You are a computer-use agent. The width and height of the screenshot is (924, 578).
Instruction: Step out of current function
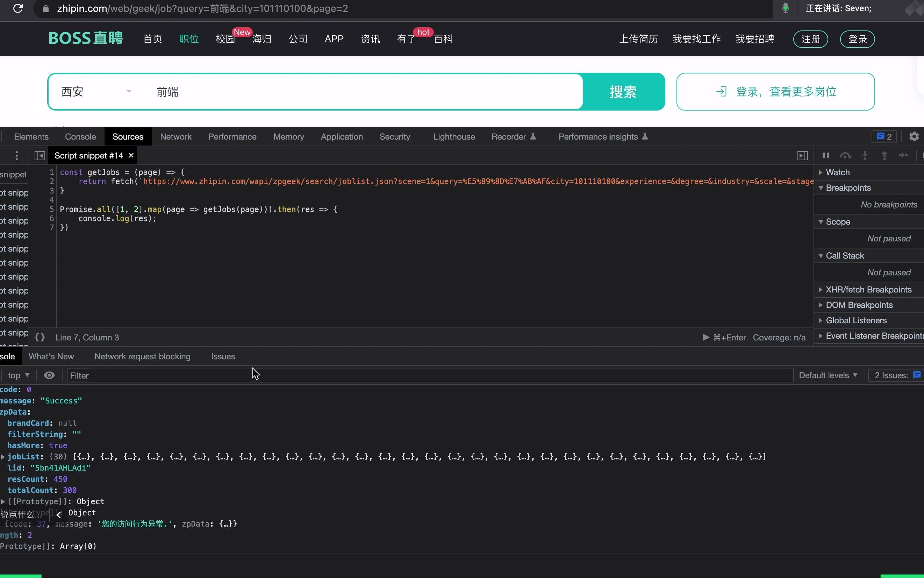tap(884, 155)
